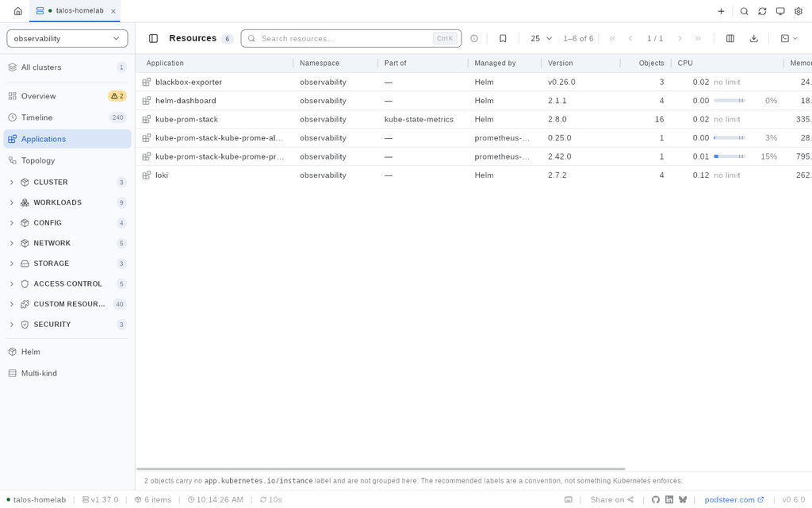Click the bookmark icon
The image size is (812, 508).
[x=503, y=38]
